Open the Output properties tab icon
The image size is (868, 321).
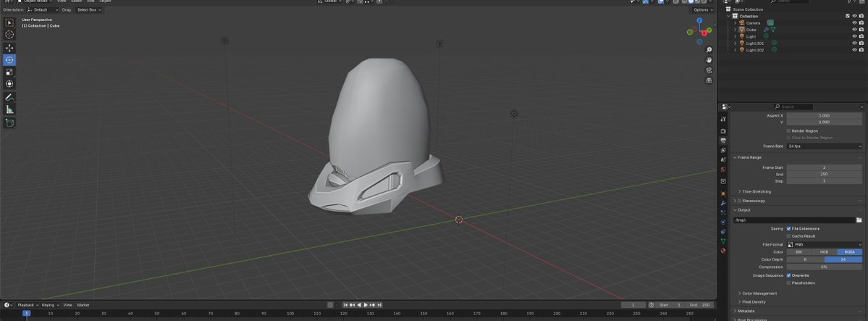[723, 141]
